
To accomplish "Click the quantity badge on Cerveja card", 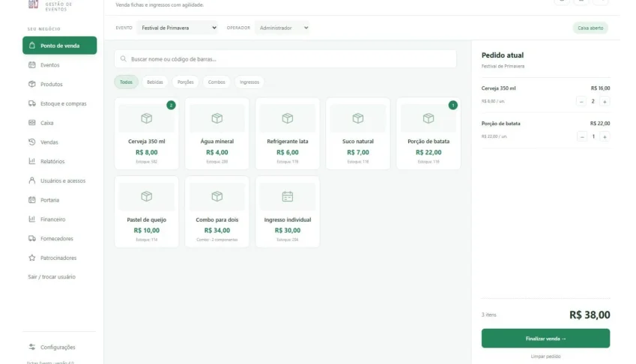I will (x=171, y=105).
